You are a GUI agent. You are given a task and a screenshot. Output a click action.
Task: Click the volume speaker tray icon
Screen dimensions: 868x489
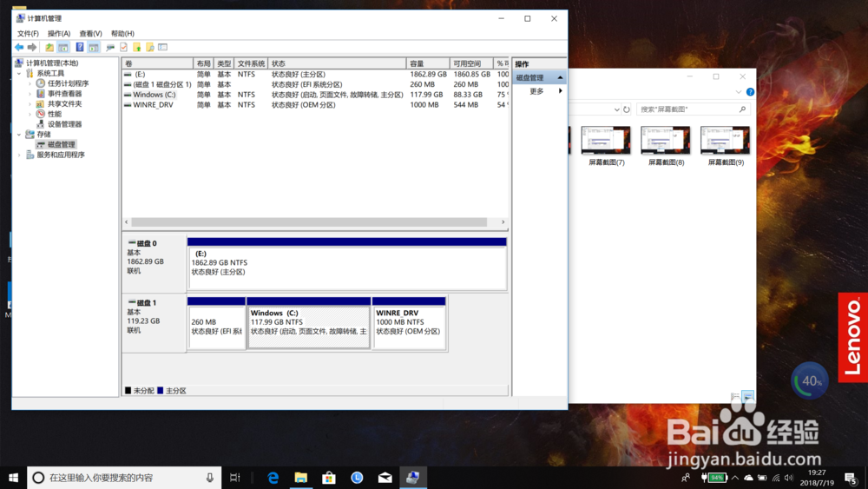789,478
